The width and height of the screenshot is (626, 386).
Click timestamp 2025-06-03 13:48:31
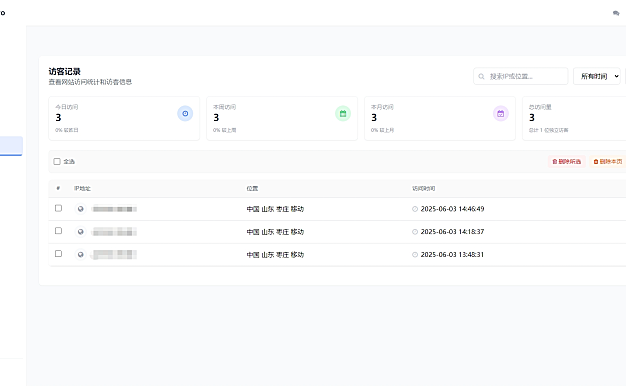(452, 254)
